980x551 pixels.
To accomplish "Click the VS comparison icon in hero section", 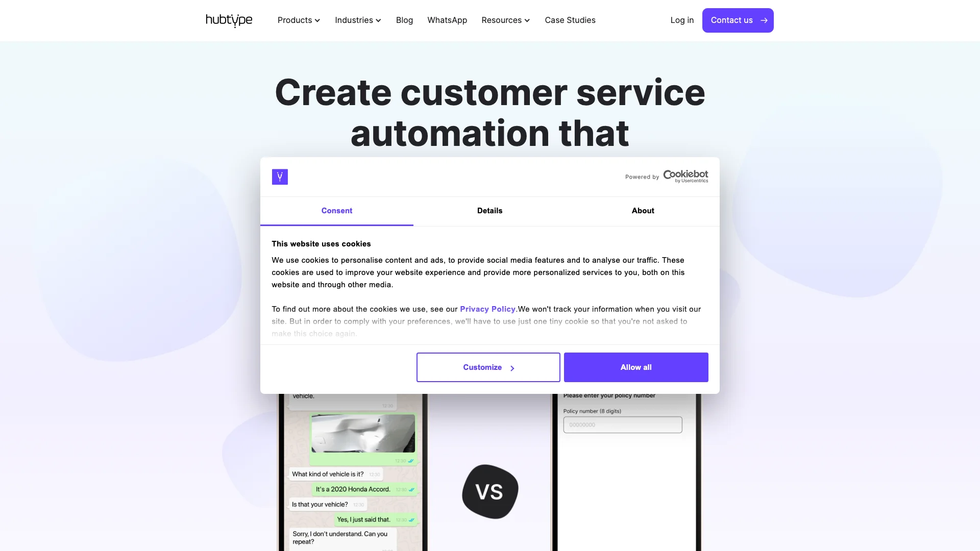I will pyautogui.click(x=490, y=491).
